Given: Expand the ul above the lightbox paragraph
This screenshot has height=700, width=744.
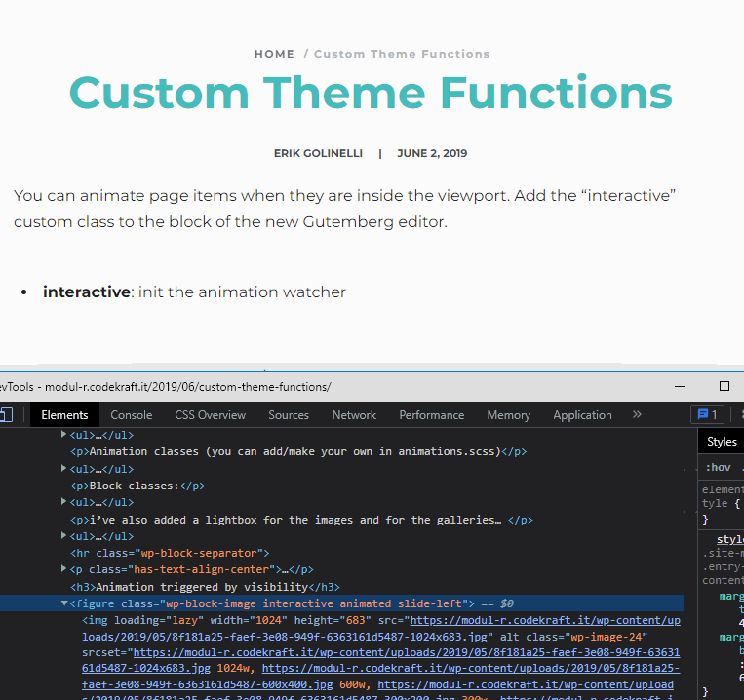Looking at the screenshot, I should click(63, 501).
